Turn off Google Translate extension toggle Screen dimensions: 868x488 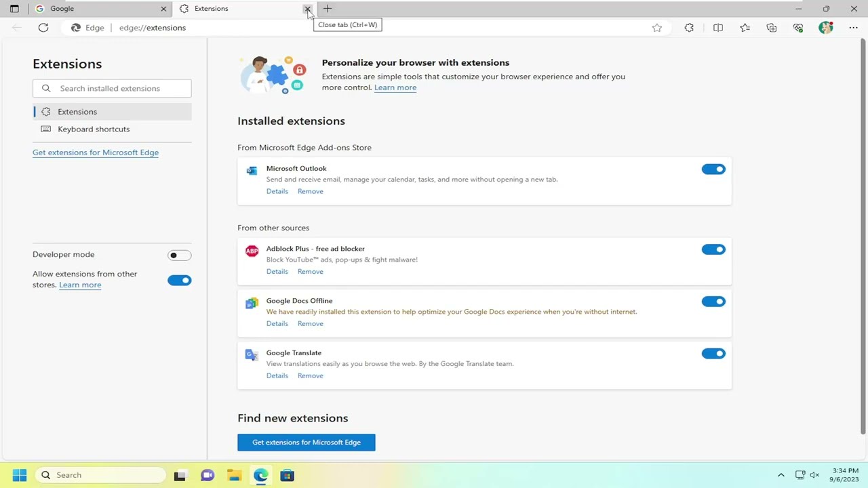coord(713,353)
